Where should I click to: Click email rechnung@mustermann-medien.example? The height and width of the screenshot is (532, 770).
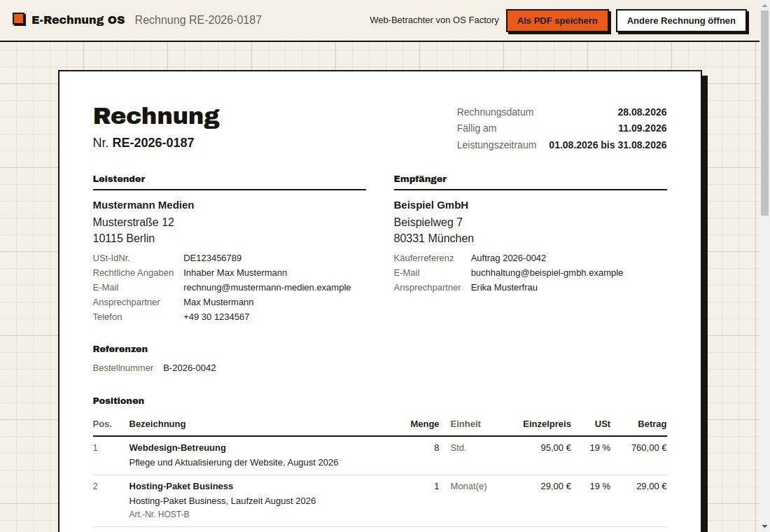click(x=267, y=288)
